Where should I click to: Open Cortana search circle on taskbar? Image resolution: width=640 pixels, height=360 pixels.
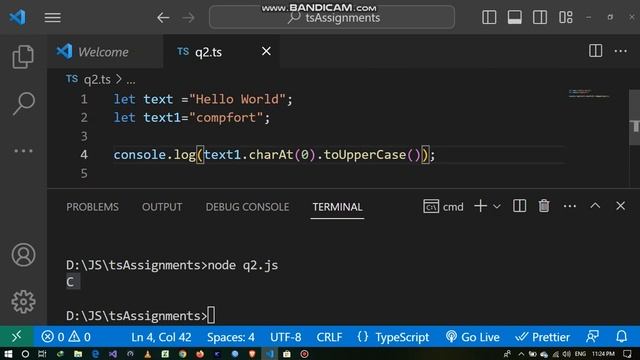click(25, 354)
